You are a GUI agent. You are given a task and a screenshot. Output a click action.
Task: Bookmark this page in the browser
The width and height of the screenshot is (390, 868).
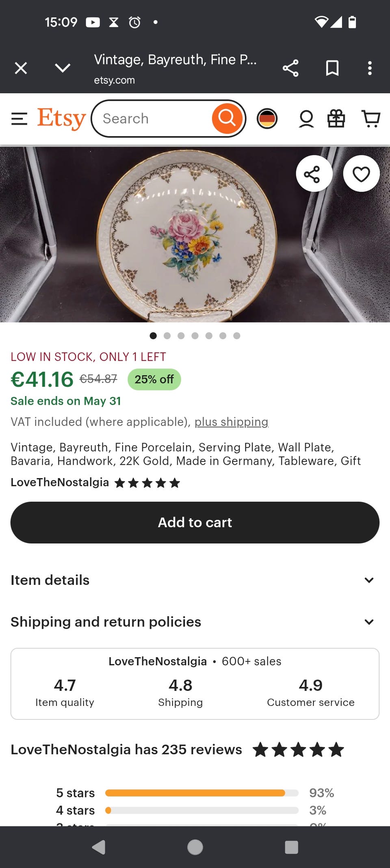click(x=332, y=68)
